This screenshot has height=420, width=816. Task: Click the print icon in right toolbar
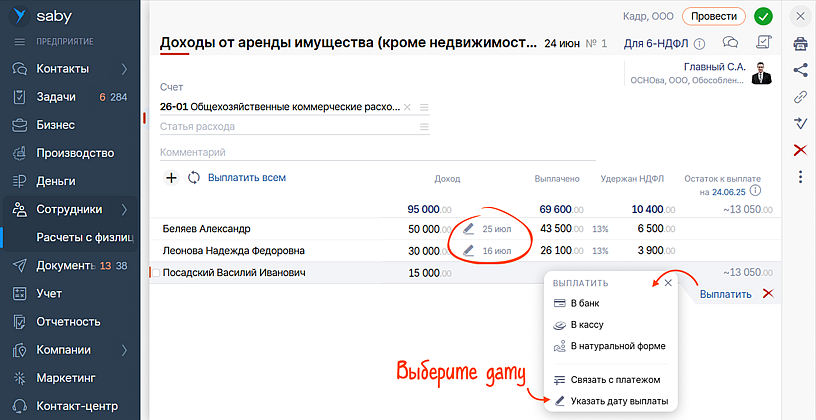point(800,44)
